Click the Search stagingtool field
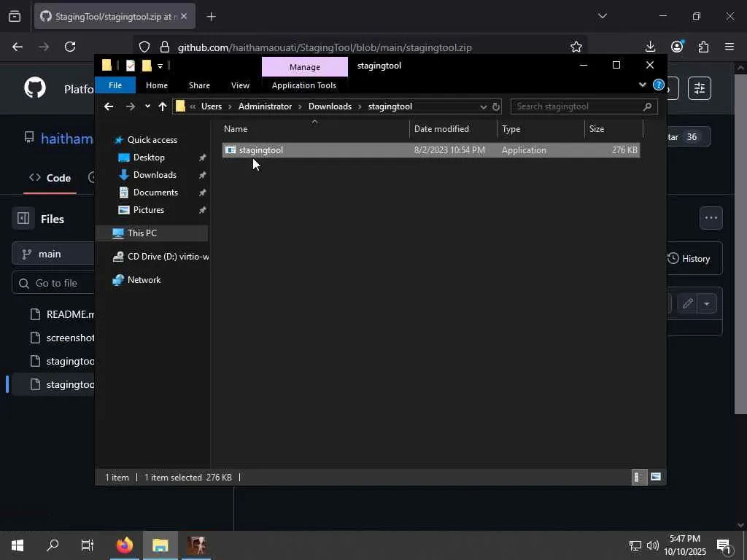 (x=584, y=106)
